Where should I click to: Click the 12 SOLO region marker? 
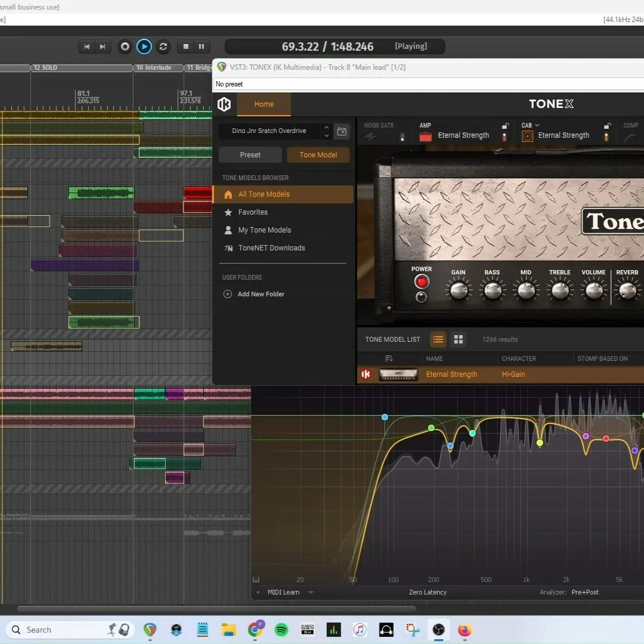click(82, 68)
